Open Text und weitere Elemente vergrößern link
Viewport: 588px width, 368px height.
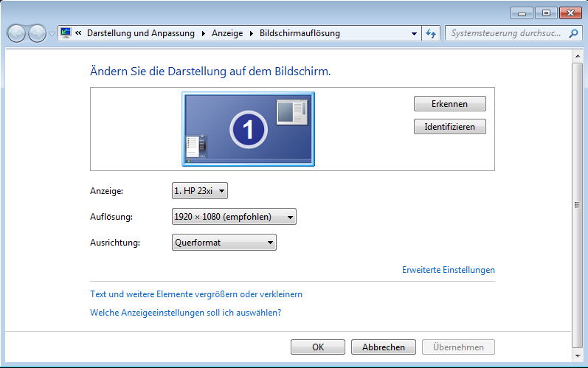pyautogui.click(x=196, y=294)
